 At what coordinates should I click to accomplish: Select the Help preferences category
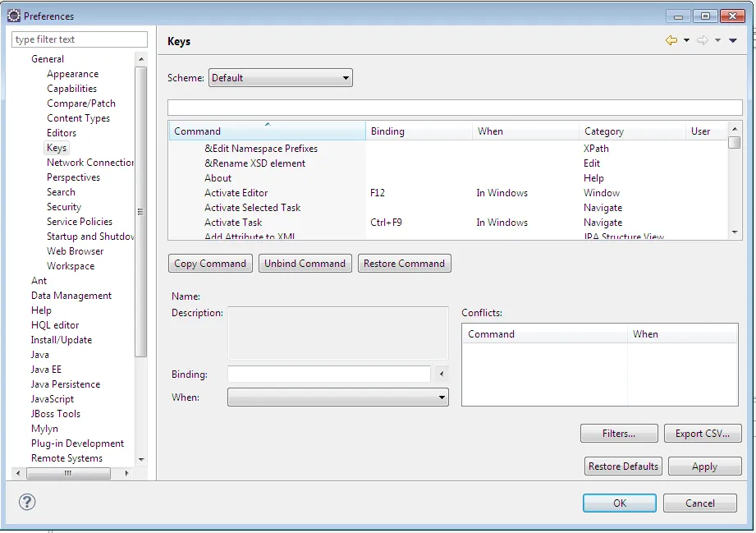(41, 310)
